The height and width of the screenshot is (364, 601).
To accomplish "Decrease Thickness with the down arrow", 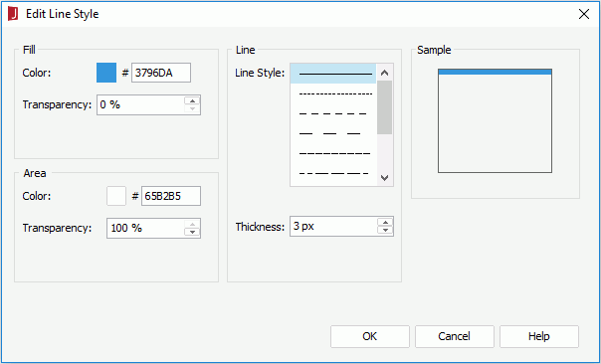I will (385, 231).
